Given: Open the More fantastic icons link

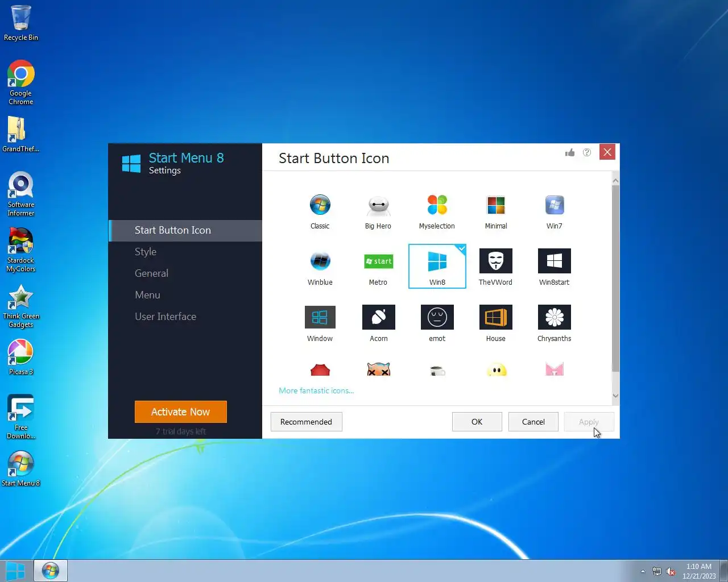Looking at the screenshot, I should tap(316, 390).
